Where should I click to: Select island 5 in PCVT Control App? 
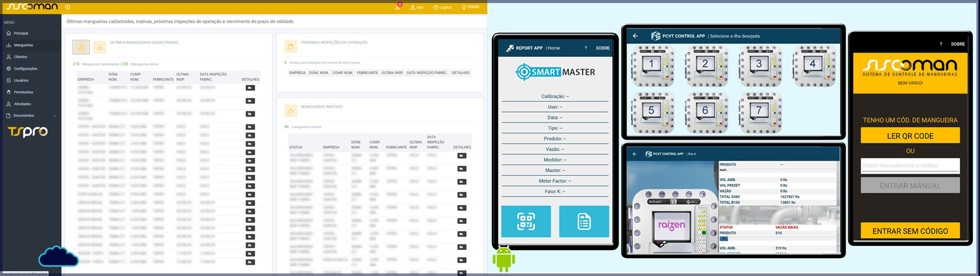click(x=652, y=112)
